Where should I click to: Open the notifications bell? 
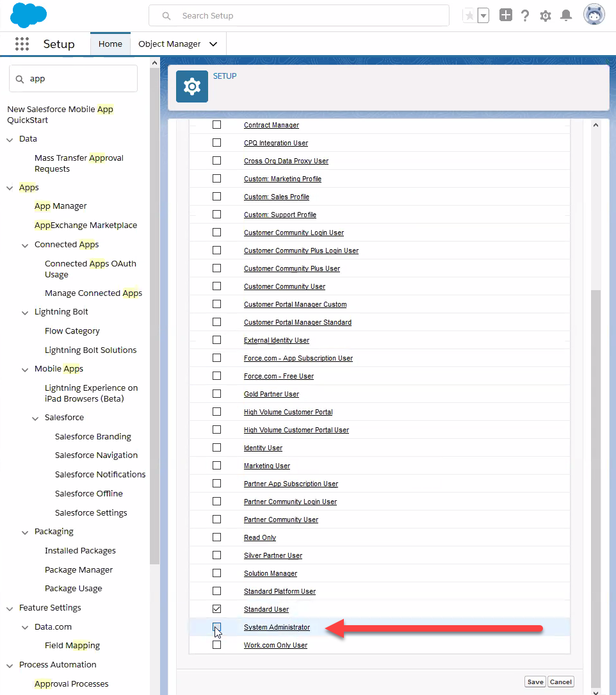[566, 16]
